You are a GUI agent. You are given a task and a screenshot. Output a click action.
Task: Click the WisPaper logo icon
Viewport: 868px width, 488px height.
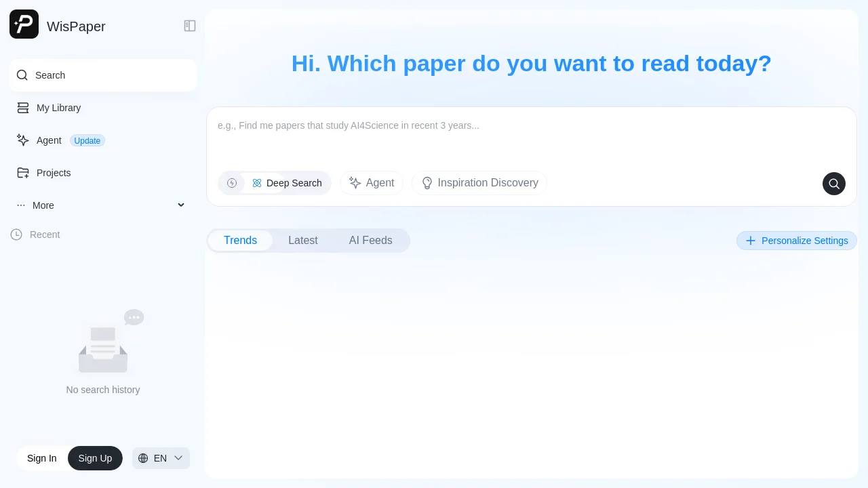pos(24,24)
